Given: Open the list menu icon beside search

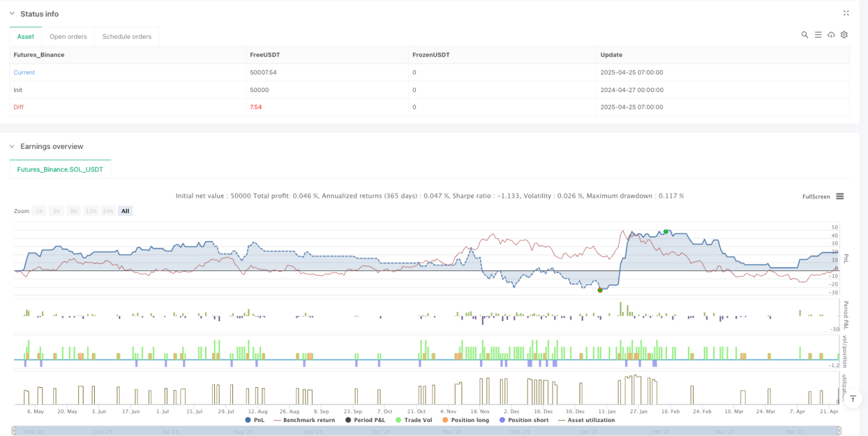Looking at the screenshot, I should [x=818, y=35].
